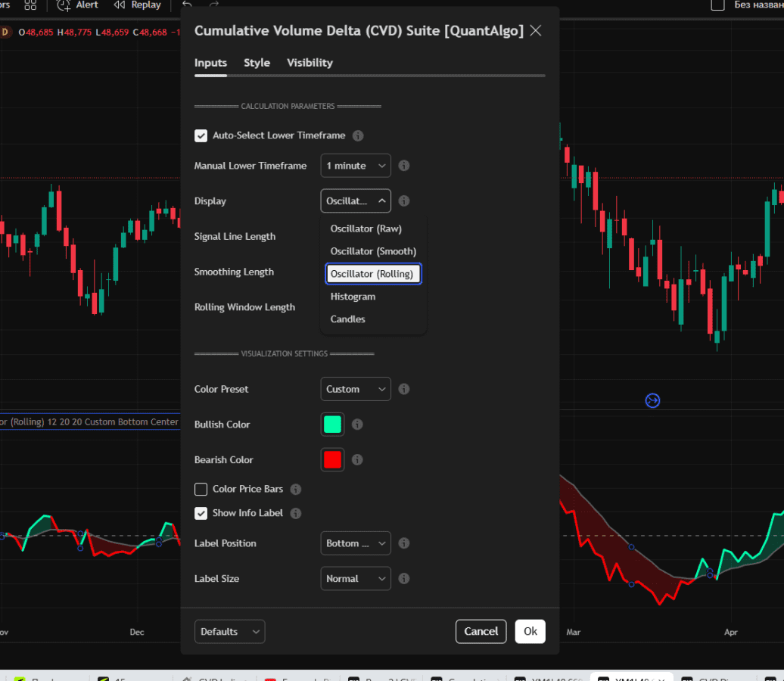Open the Manual Lower Timeframe dropdown
The image size is (784, 681).
(x=356, y=166)
